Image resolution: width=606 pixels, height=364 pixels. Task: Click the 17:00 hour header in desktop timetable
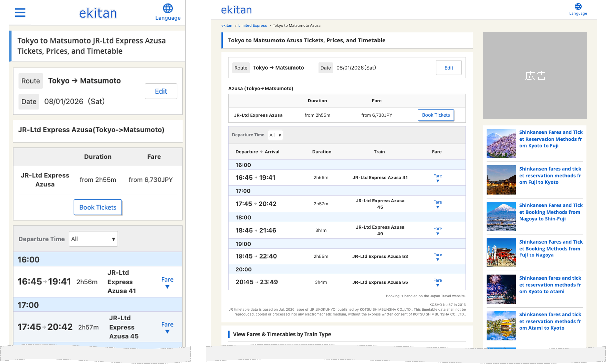pyautogui.click(x=347, y=191)
